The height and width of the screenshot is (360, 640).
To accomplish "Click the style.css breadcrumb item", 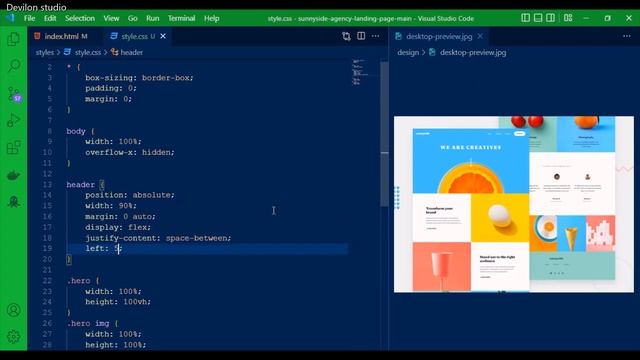I will click(83, 52).
